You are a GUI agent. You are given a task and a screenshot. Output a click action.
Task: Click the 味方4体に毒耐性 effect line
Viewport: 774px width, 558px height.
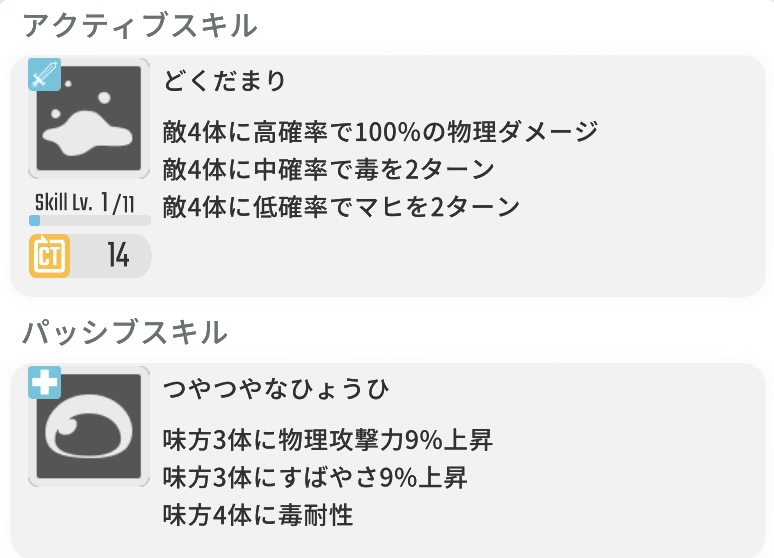tap(258, 515)
